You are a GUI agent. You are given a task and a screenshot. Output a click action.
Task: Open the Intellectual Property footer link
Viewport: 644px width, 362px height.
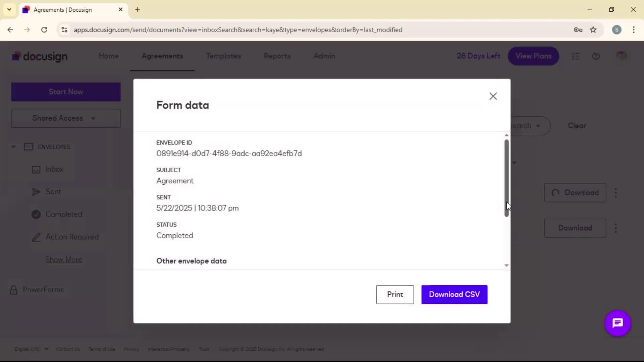(169, 349)
